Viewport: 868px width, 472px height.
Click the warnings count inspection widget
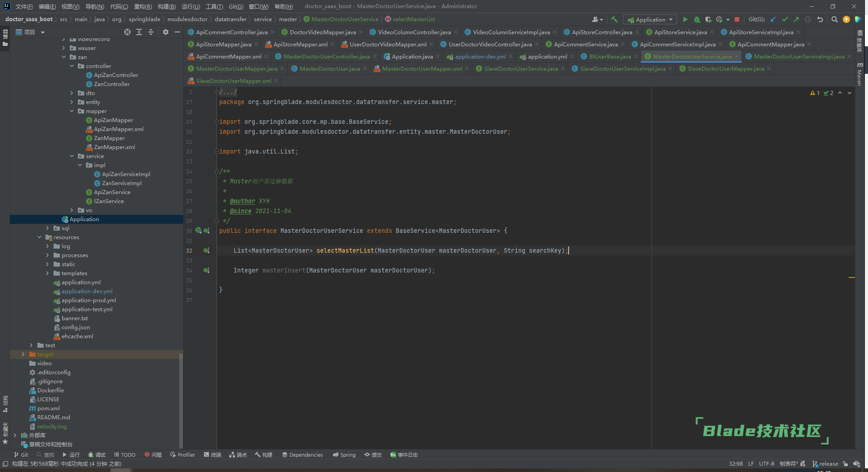click(814, 93)
